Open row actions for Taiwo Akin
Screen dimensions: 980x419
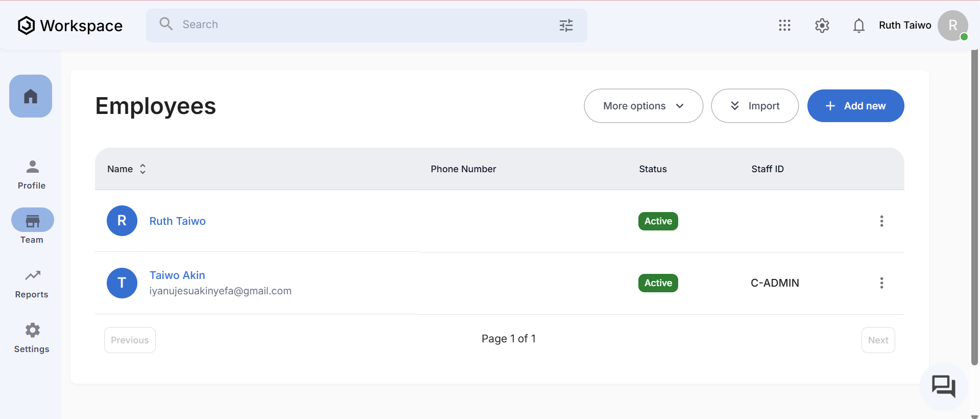point(881,283)
